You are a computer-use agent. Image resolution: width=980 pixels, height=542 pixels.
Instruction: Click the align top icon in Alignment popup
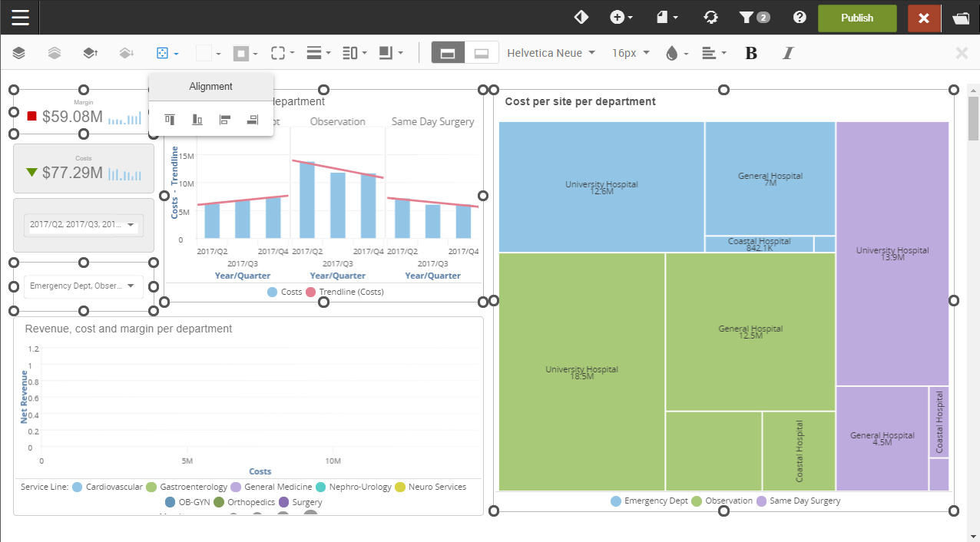coord(170,119)
